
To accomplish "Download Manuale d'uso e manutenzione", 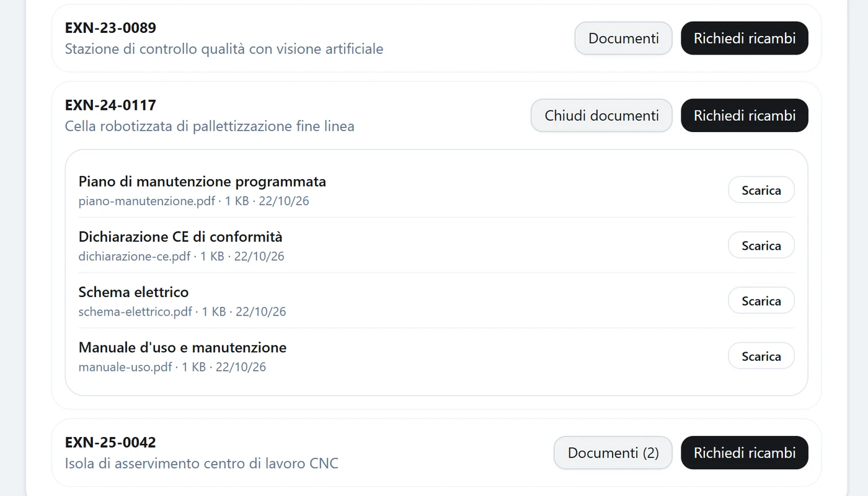I will (761, 356).
